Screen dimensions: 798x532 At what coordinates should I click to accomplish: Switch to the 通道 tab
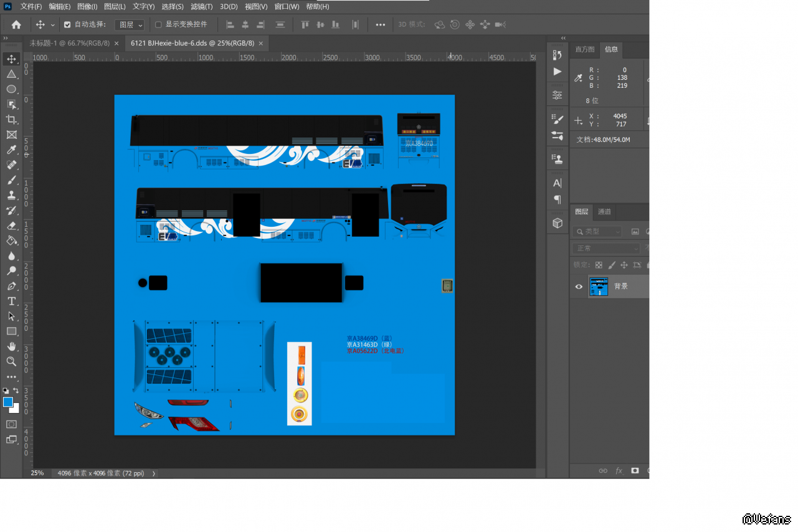[604, 212]
